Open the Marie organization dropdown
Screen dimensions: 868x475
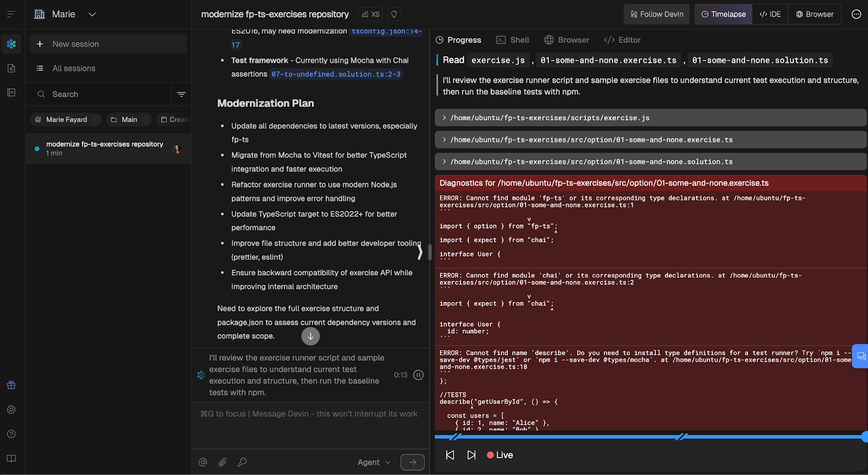(x=65, y=14)
